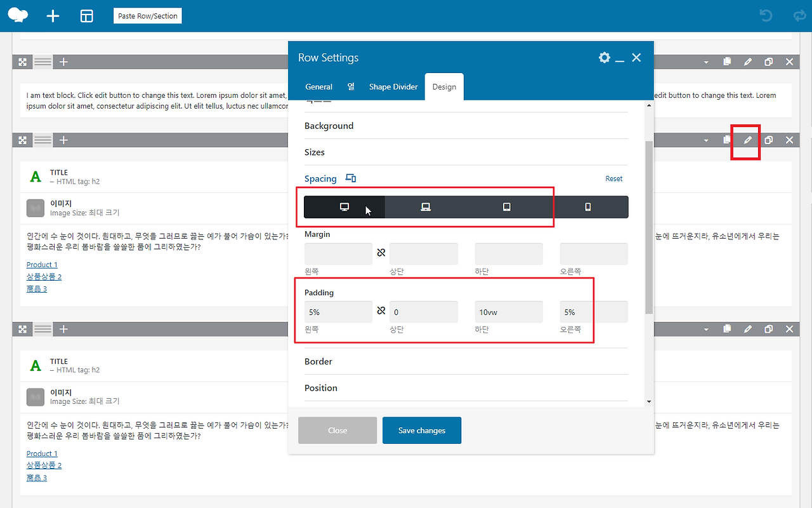
Task: Click the move handle of the middle row
Action: (x=23, y=140)
